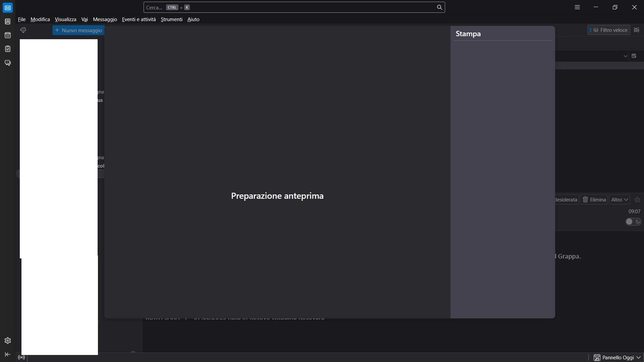Click the Nuovo messaggio button
Screen dimensions: 644x362
pos(78,31)
